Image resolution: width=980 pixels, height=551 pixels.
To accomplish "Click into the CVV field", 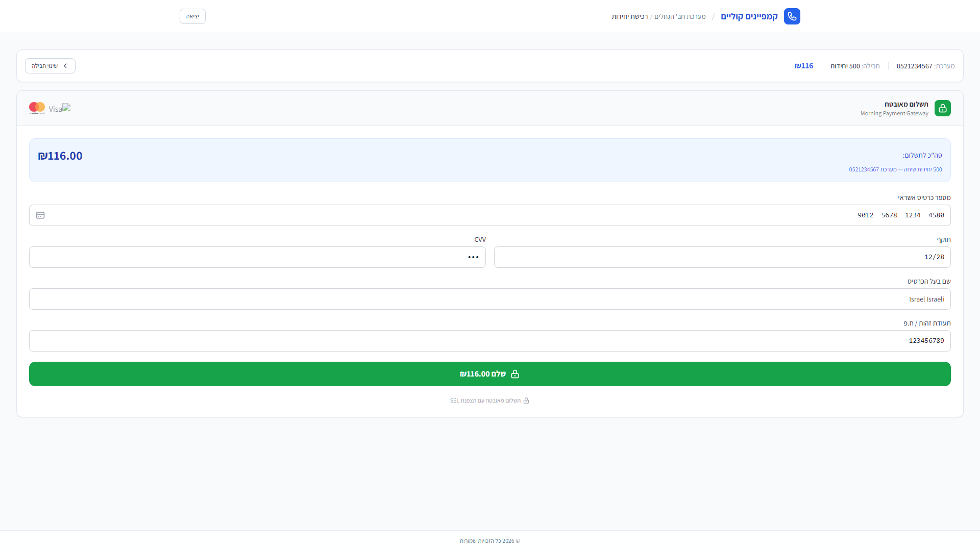I will click(x=257, y=257).
